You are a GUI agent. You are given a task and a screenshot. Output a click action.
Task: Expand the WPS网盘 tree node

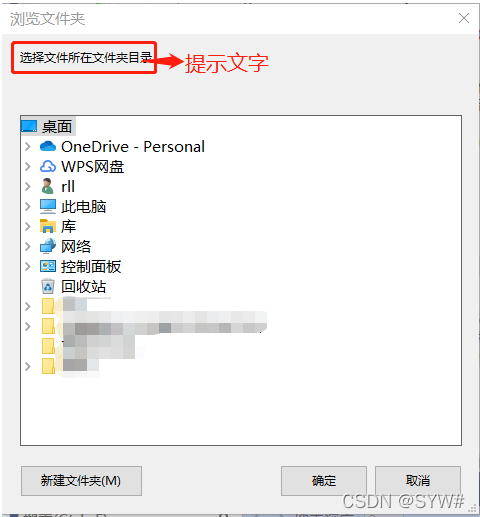[x=28, y=166]
